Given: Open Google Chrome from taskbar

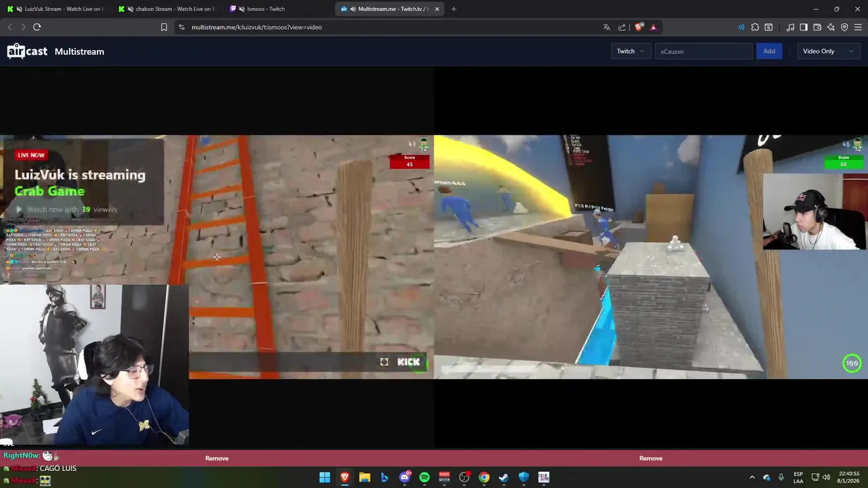Looking at the screenshot, I should point(484,477).
